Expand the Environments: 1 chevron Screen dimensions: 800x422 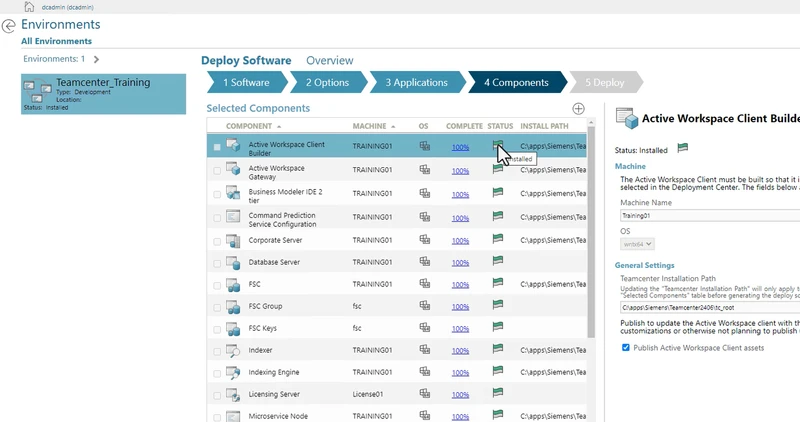[96, 59]
